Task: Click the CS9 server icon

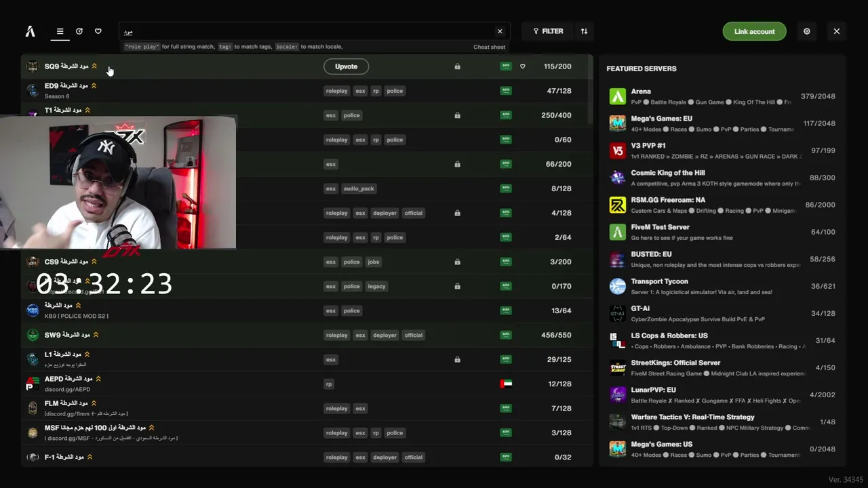Action: click(x=33, y=262)
